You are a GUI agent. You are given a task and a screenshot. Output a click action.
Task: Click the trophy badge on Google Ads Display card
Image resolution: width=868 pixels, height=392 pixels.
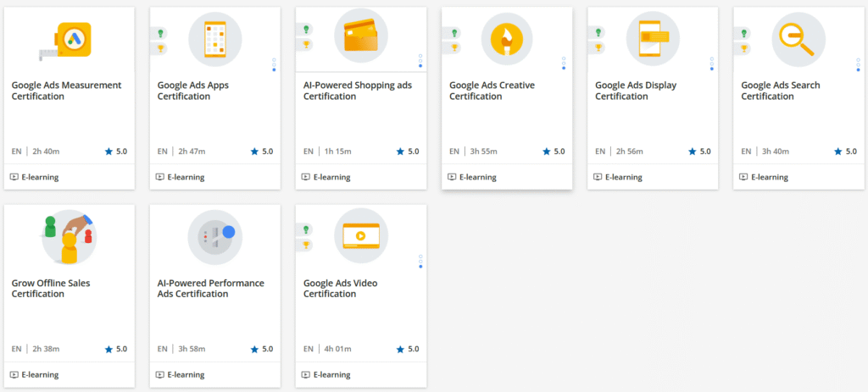[x=598, y=47]
